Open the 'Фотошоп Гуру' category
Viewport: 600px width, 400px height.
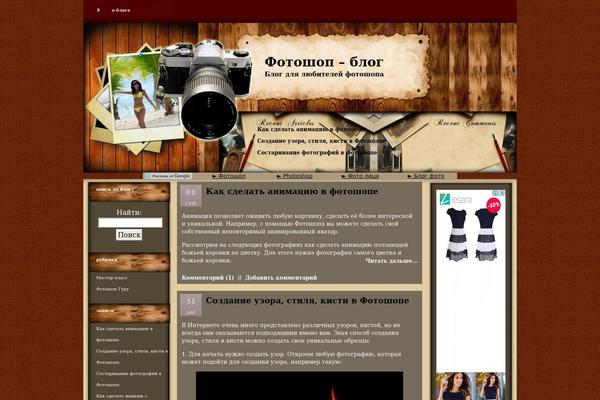pos(112,289)
